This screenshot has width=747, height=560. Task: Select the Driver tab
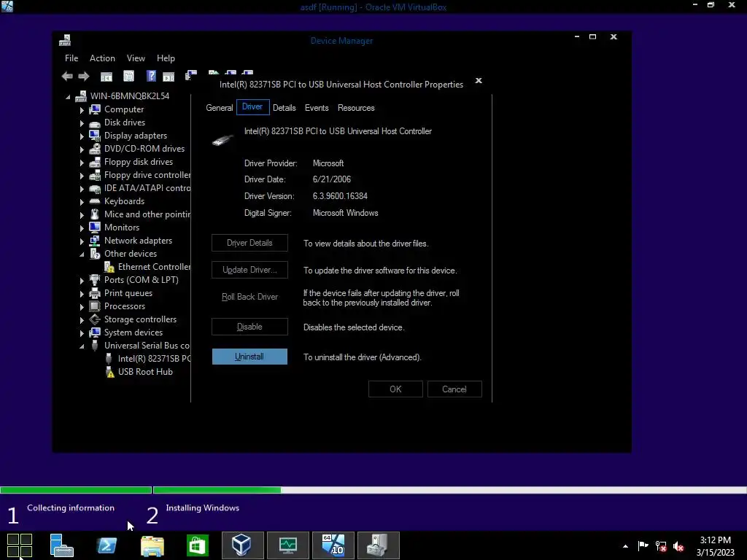pos(252,107)
